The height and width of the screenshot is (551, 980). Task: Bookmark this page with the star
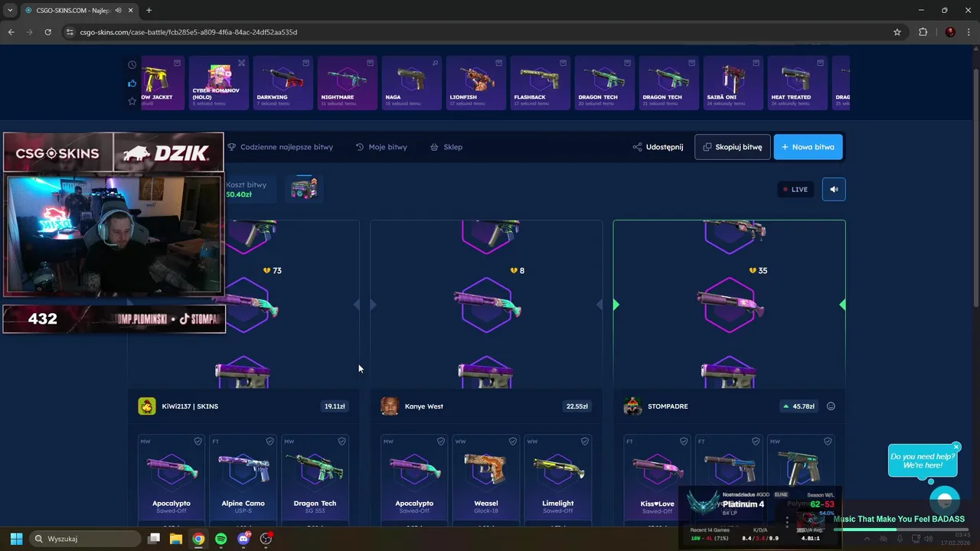click(897, 32)
